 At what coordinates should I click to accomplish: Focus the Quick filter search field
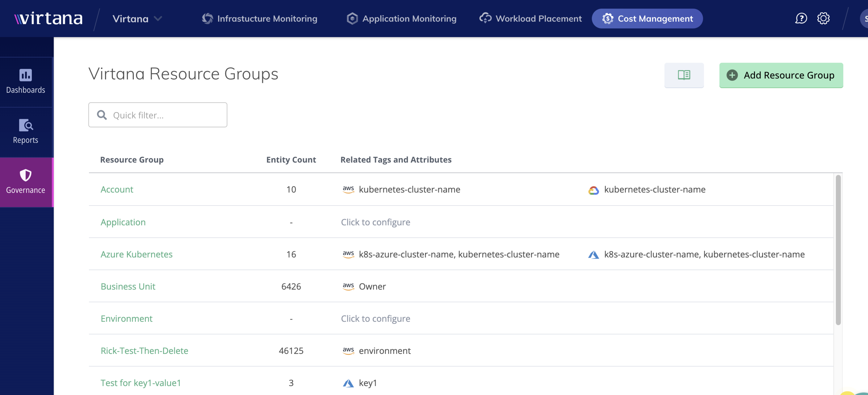(158, 115)
